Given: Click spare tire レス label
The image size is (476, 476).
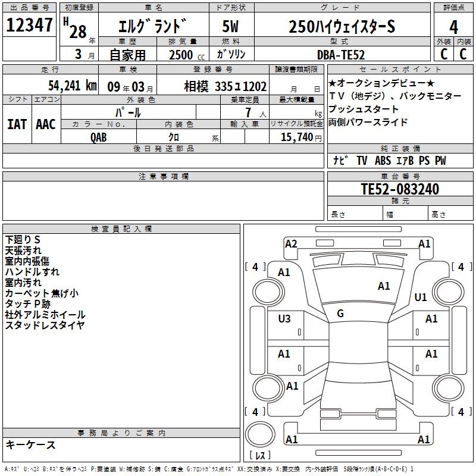Looking at the screenshot, I should click(260, 455).
